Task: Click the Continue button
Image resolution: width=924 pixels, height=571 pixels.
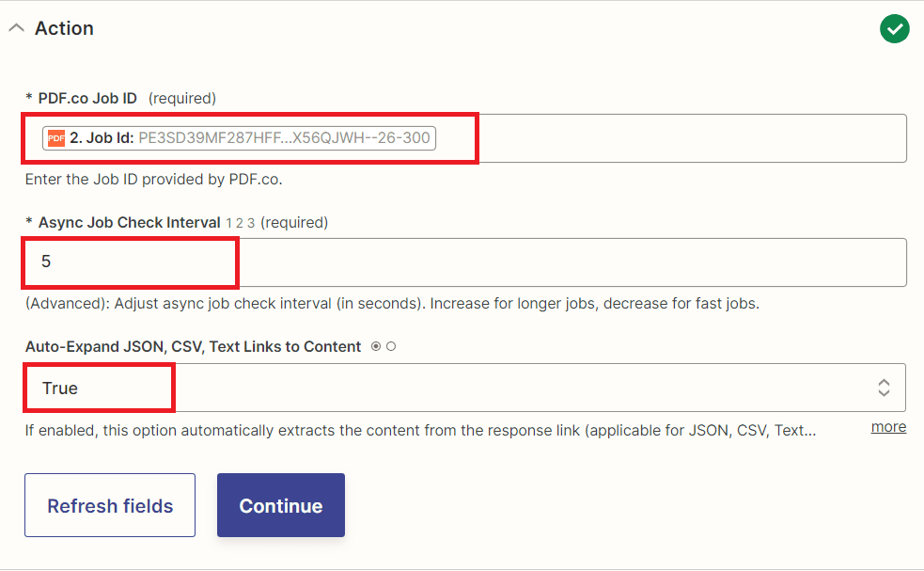Action: pyautogui.click(x=280, y=504)
